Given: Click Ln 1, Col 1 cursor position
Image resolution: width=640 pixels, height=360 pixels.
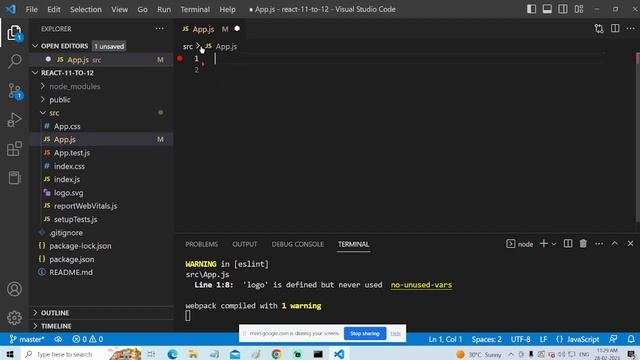Looking at the screenshot, I should point(445,339).
